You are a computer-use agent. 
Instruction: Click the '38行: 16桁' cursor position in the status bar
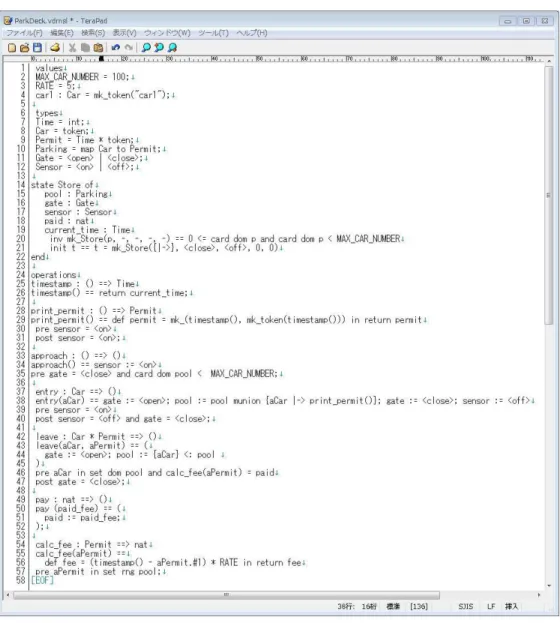[357, 606]
